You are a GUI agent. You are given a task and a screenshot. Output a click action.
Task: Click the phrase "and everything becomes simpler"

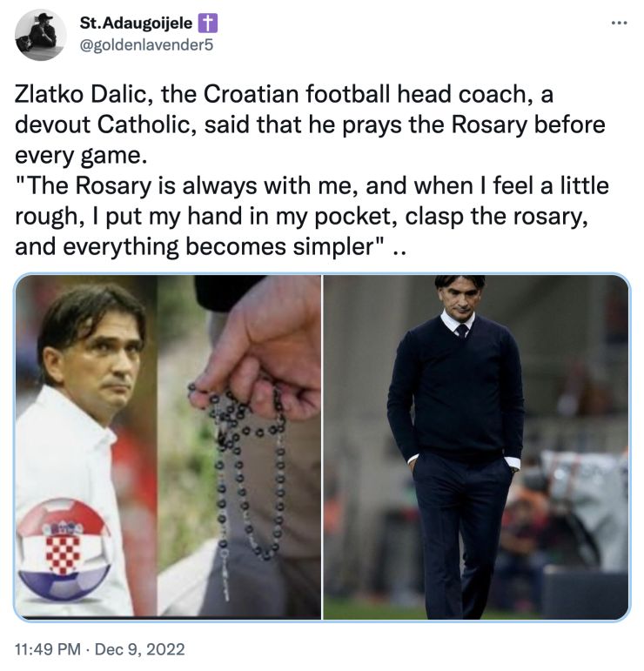coord(200,246)
